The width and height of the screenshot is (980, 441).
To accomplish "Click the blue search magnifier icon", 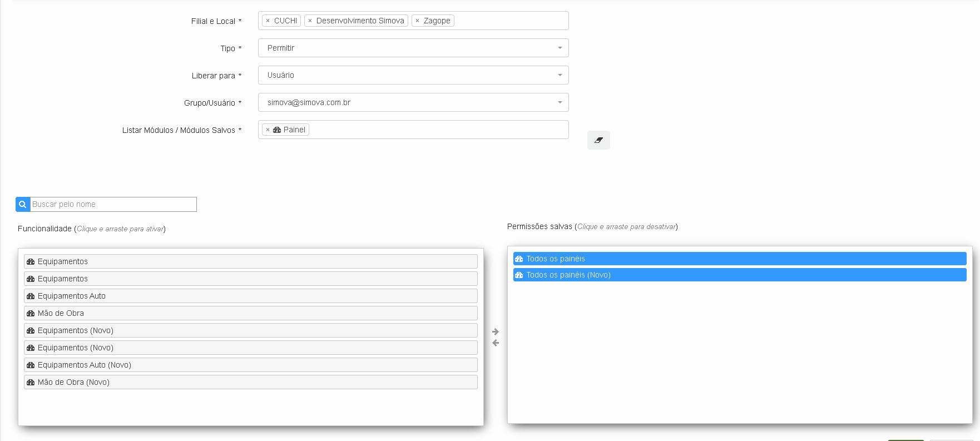I will 23,204.
